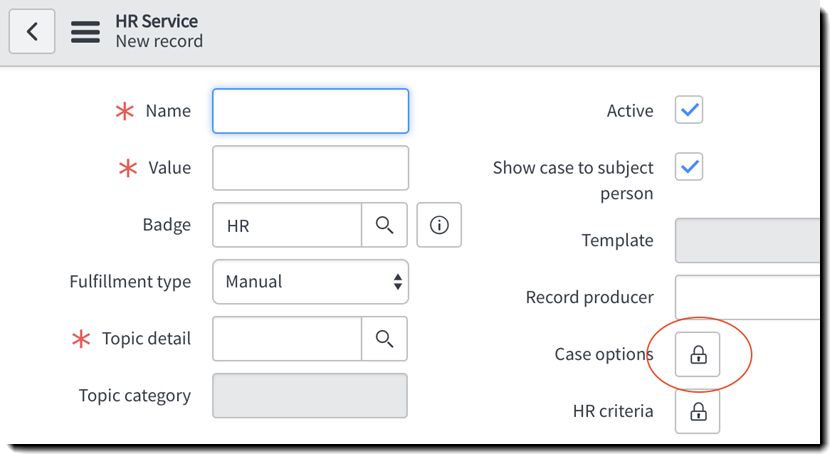
Task: Click the Fulfillment type label
Action: coord(130,282)
